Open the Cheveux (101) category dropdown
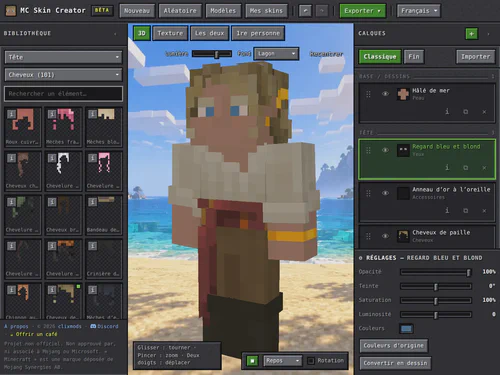 click(63, 75)
